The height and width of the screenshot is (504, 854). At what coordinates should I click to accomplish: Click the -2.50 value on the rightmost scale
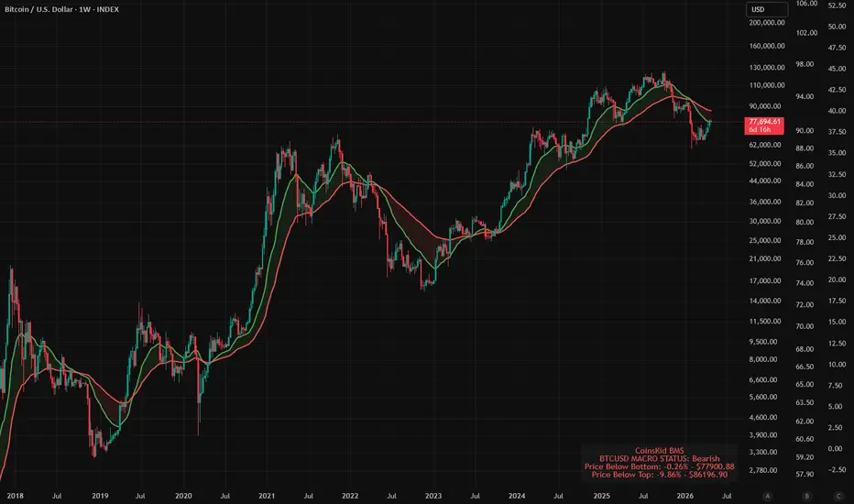[x=838, y=470]
